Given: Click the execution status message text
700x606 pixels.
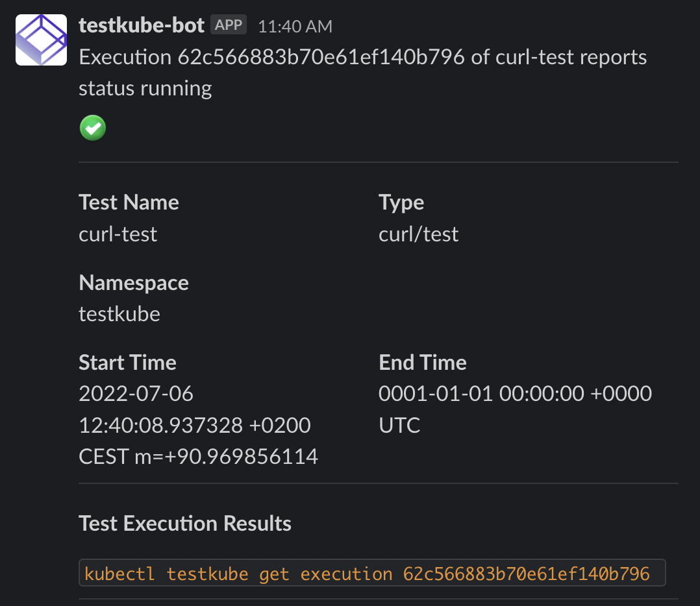Looking at the screenshot, I should [362, 73].
